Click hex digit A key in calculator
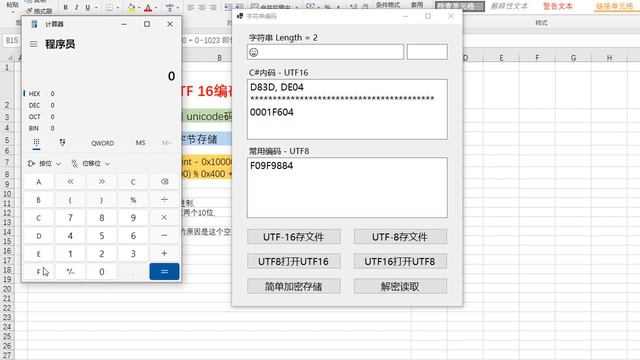 [38, 182]
